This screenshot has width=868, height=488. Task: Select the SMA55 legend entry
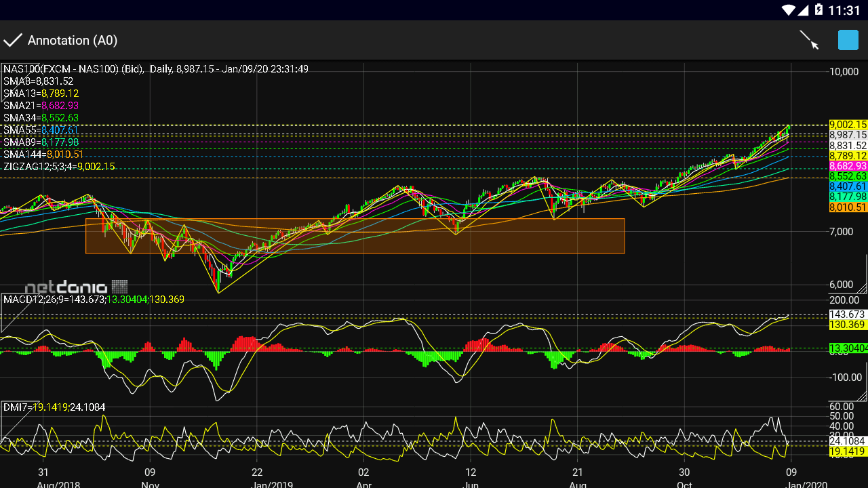[41, 130]
